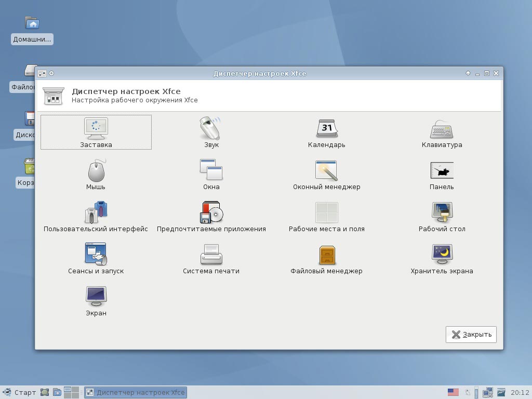Open the Мышь mouse settings
This screenshot has height=399, width=532.
(x=96, y=170)
